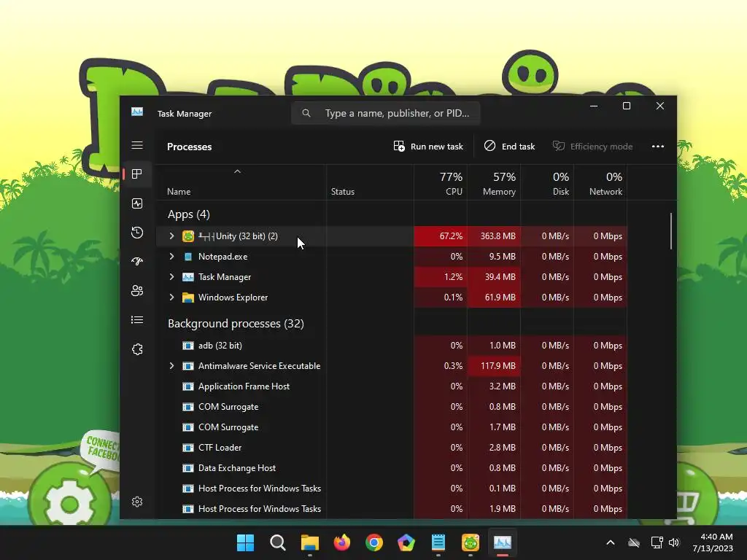Click End task button
Image resolution: width=747 pixels, height=560 pixels.
[509, 146]
